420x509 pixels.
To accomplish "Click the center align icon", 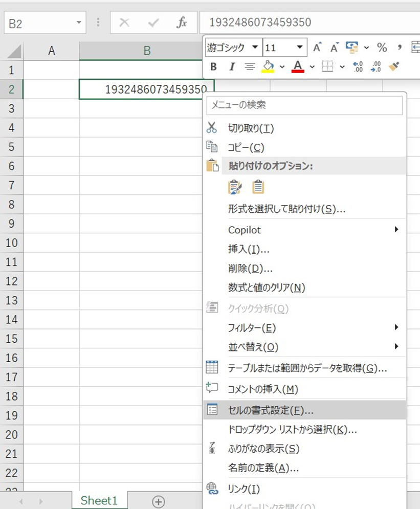I will tap(250, 66).
